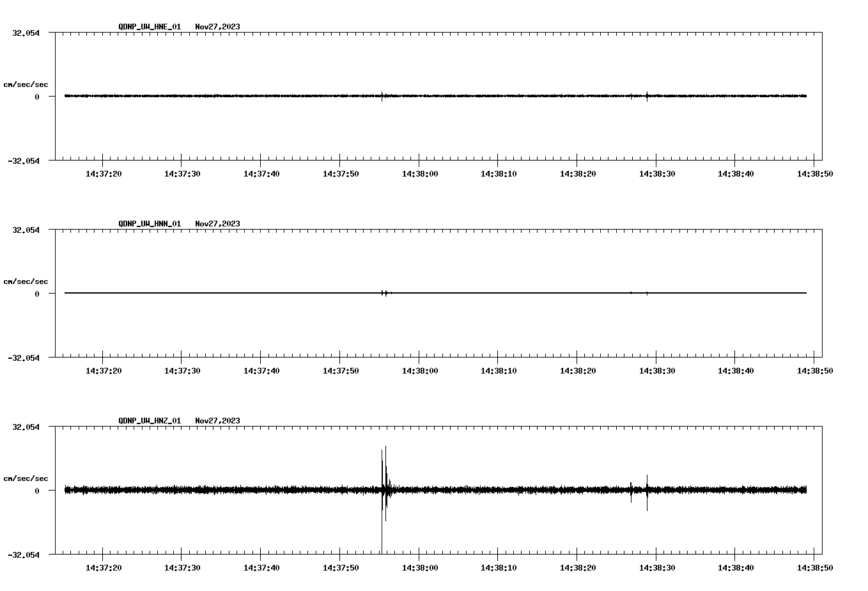Click the zero label on the HNZ y-axis
This screenshot has height=591, width=868.
(37, 491)
